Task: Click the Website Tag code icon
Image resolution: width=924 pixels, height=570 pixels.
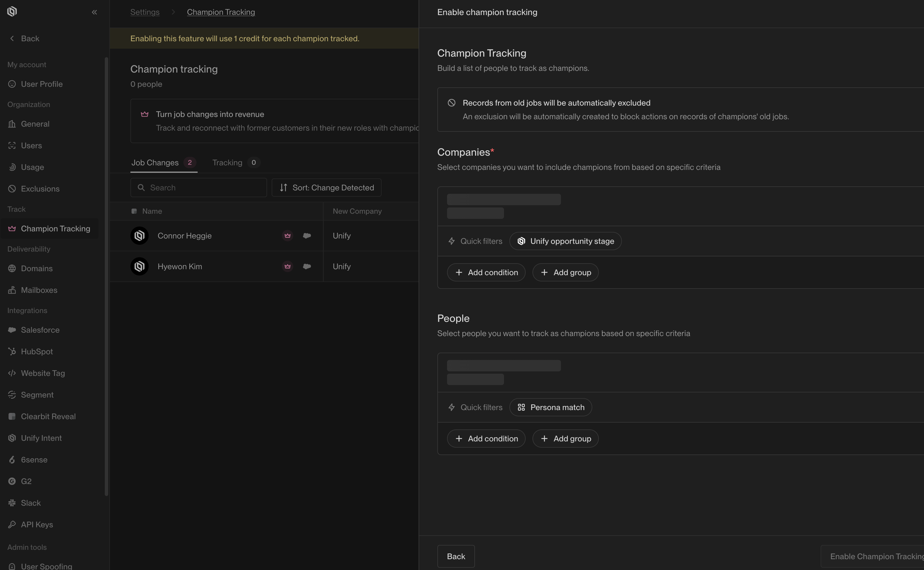Action: [12, 373]
